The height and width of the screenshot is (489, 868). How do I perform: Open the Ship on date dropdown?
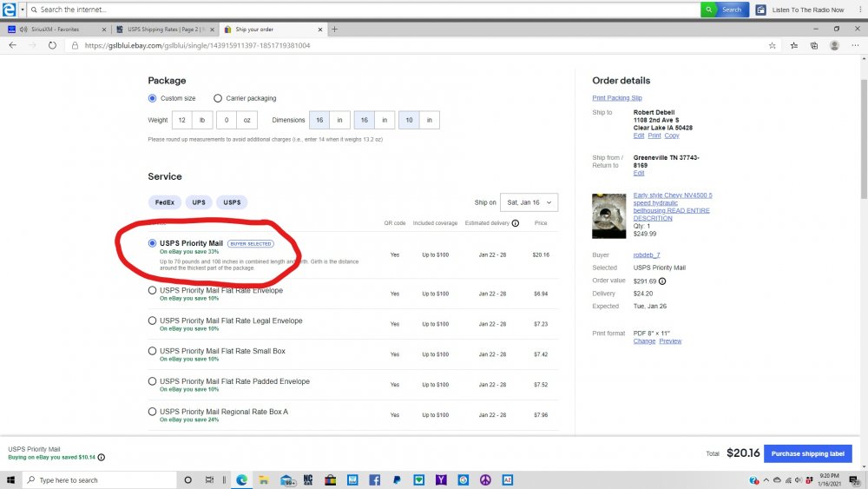529,202
